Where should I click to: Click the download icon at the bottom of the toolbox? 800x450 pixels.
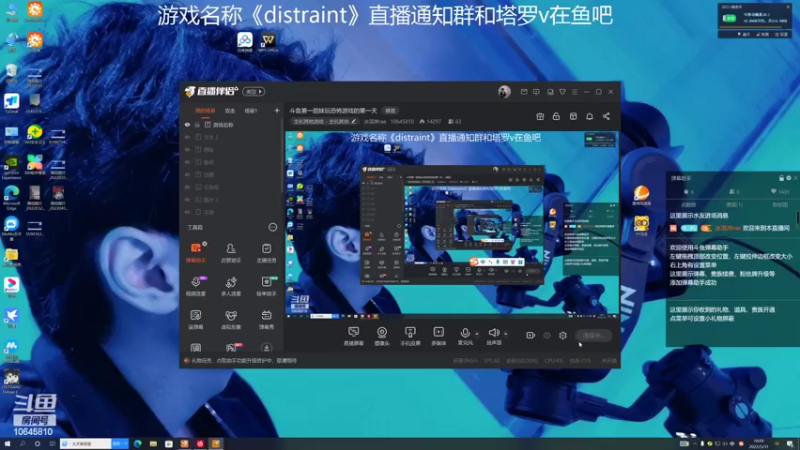coord(266,348)
